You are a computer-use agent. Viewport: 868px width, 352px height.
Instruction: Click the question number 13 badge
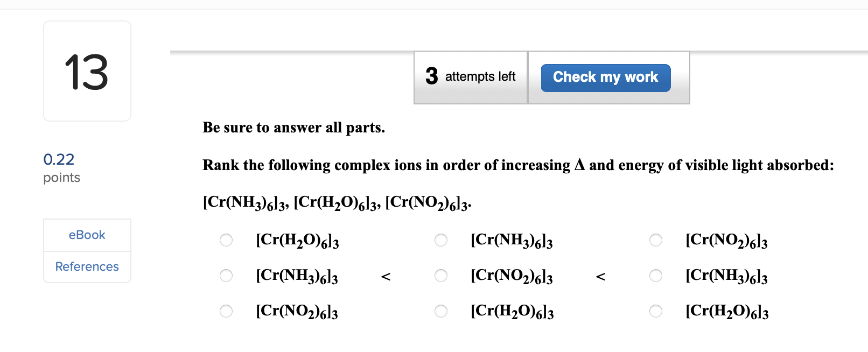click(x=87, y=71)
